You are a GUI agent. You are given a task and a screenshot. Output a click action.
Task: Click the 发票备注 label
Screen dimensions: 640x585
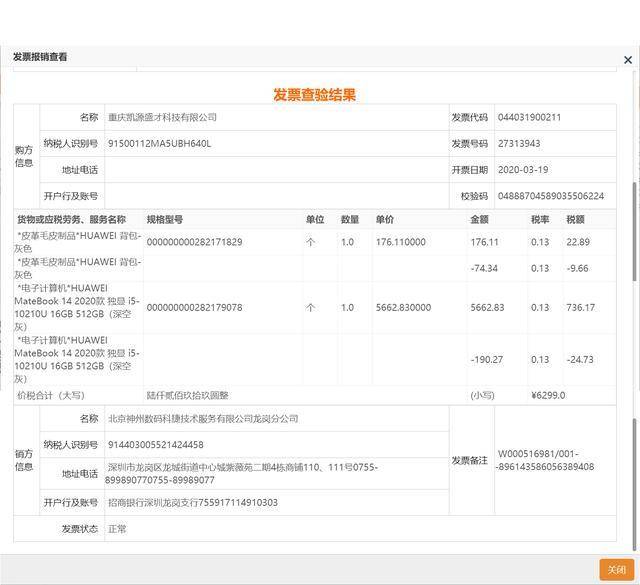pyautogui.click(x=469, y=460)
